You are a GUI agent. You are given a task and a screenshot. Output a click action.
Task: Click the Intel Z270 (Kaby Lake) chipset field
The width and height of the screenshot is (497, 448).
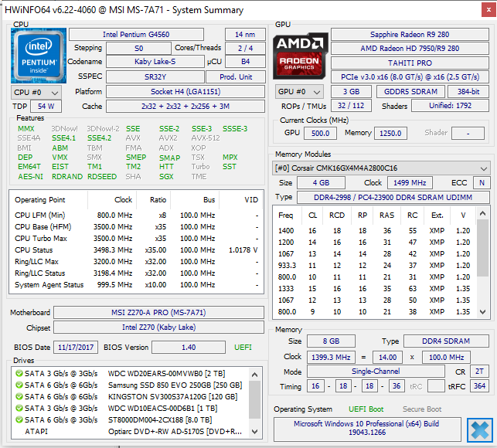159,328
